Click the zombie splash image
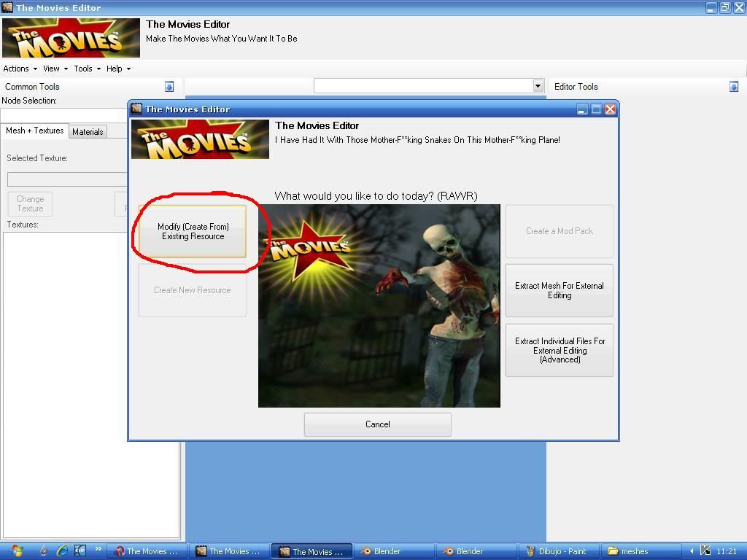Image resolution: width=747 pixels, height=560 pixels. [x=379, y=306]
